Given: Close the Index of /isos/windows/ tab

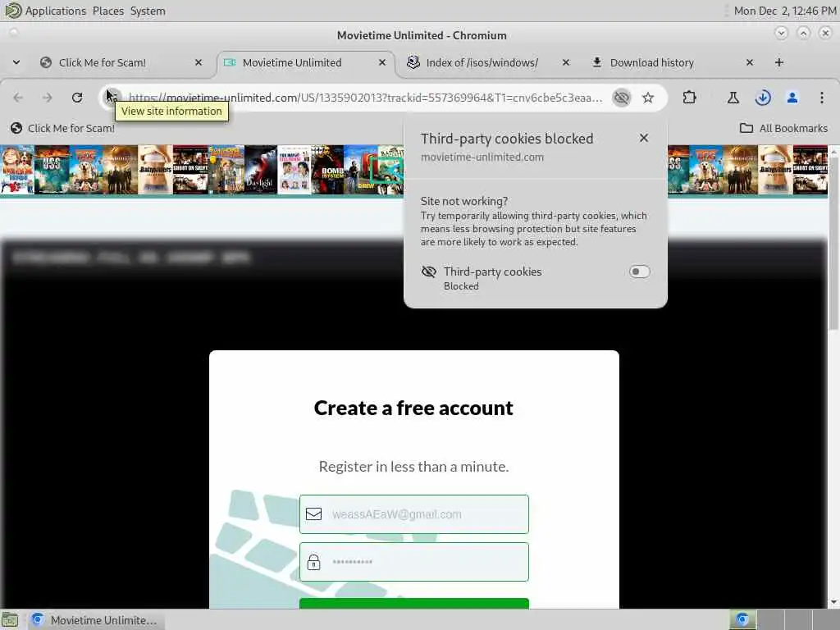Looking at the screenshot, I should [566, 62].
